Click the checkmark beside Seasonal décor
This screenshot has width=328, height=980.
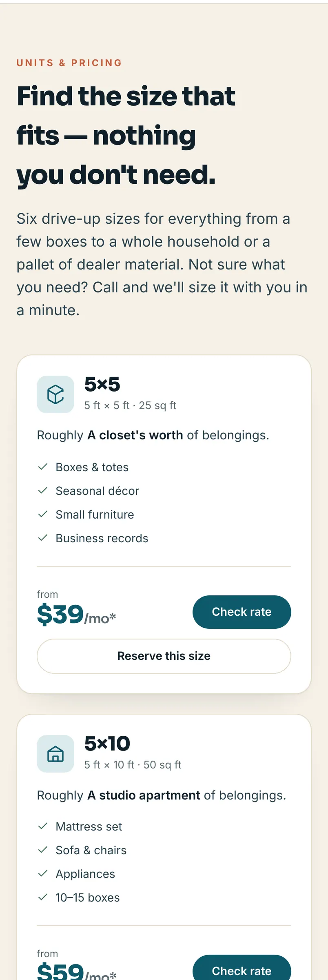click(x=43, y=490)
